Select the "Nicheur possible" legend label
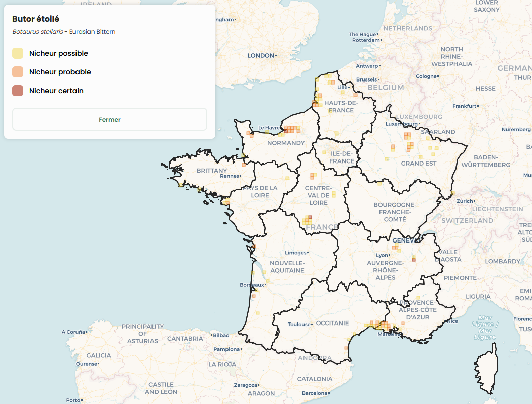Screen dimensions: 532x404 [x=58, y=53]
